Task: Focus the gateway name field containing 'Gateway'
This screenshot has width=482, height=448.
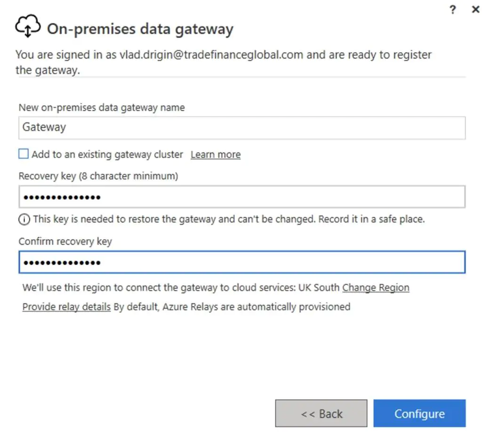Action: [242, 128]
